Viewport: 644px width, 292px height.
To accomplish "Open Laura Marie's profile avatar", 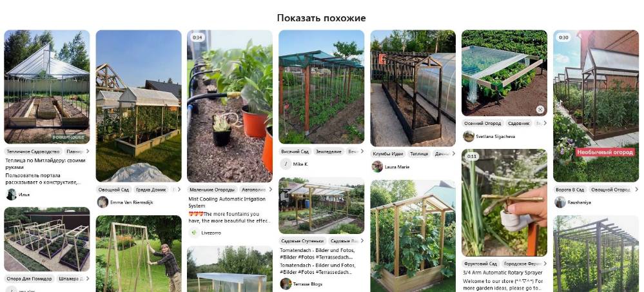I will coord(378,167).
